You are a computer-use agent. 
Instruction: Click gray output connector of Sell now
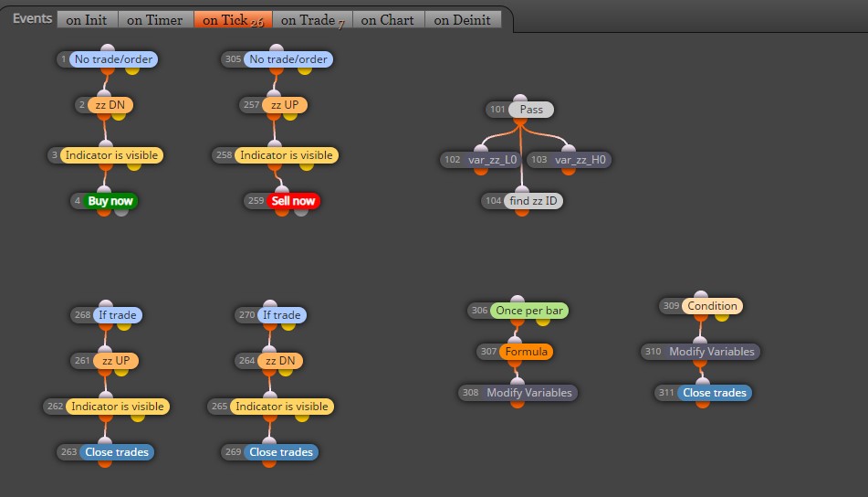300,211
